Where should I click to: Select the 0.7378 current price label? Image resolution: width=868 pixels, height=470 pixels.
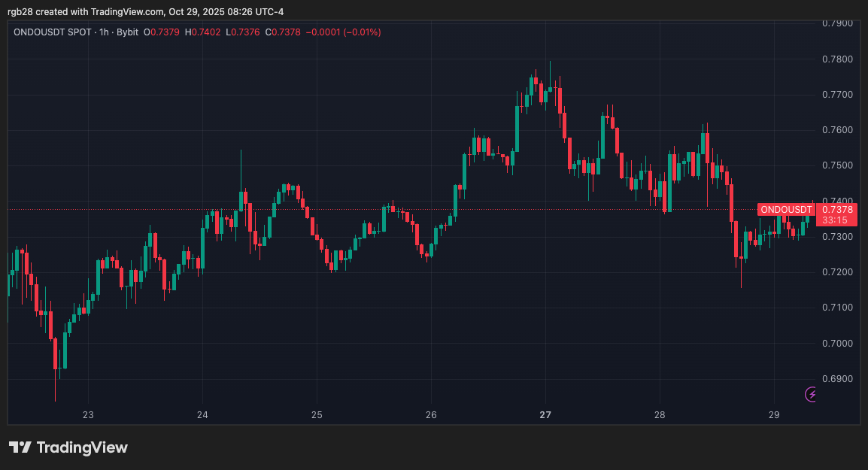point(836,209)
